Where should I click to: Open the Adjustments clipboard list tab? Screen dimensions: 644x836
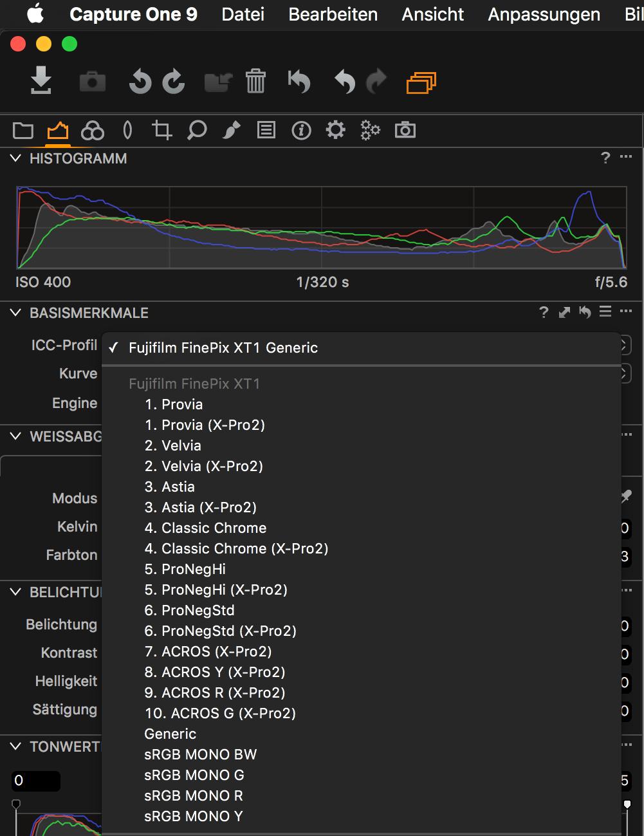(266, 131)
